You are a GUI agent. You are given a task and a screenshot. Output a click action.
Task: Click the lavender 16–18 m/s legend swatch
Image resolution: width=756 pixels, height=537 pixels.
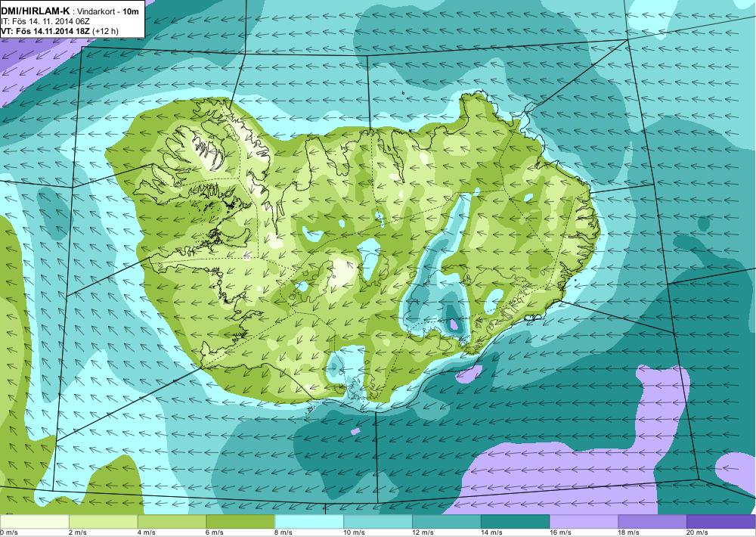[x=584, y=522]
